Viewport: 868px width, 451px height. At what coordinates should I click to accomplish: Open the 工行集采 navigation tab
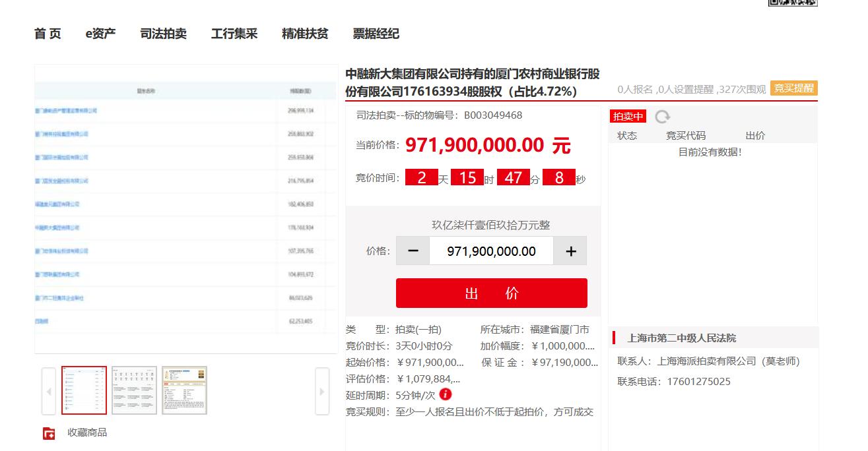pyautogui.click(x=234, y=34)
